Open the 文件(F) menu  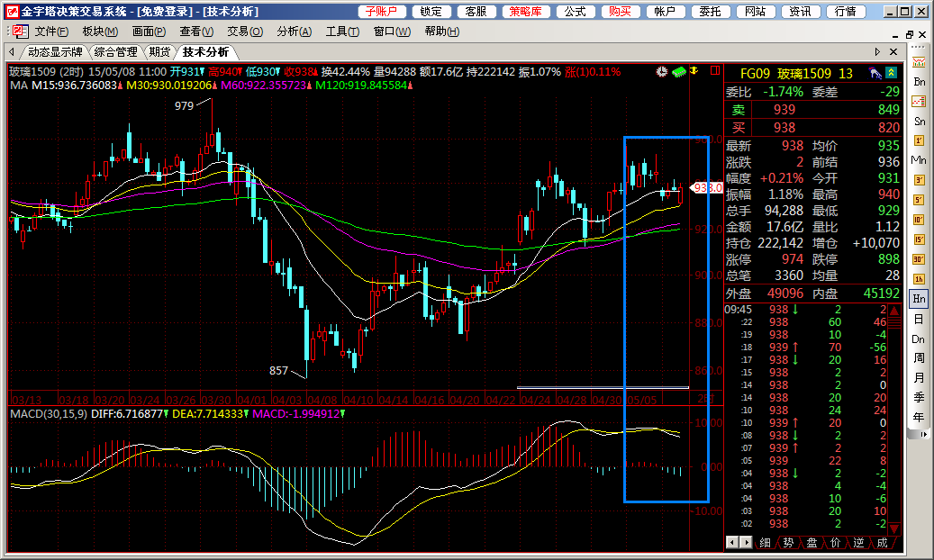[51, 32]
